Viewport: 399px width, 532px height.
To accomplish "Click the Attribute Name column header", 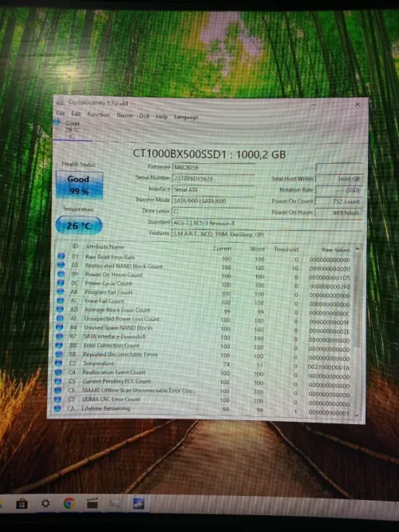I will (x=105, y=247).
